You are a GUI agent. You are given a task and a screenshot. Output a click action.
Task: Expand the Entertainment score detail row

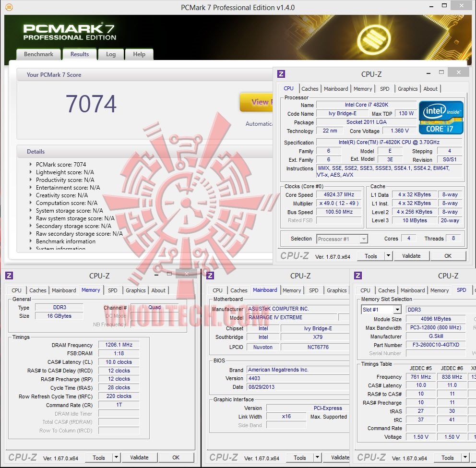(30, 187)
